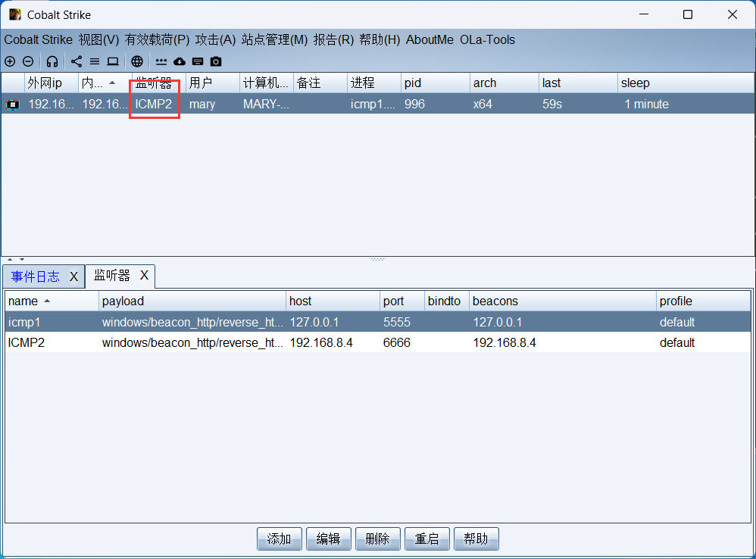Image resolution: width=756 pixels, height=559 pixels.
Task: Sort sessions by 内网 ip column header
Action: (x=105, y=83)
